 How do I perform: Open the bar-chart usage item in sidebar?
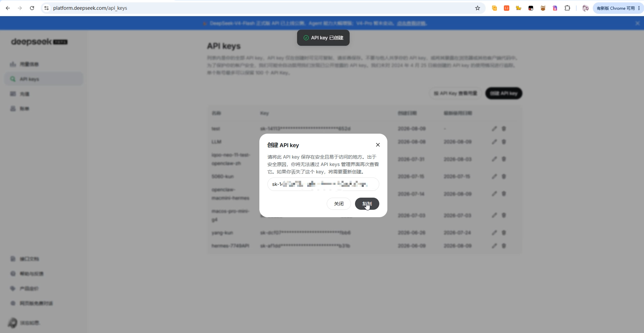pos(44,64)
